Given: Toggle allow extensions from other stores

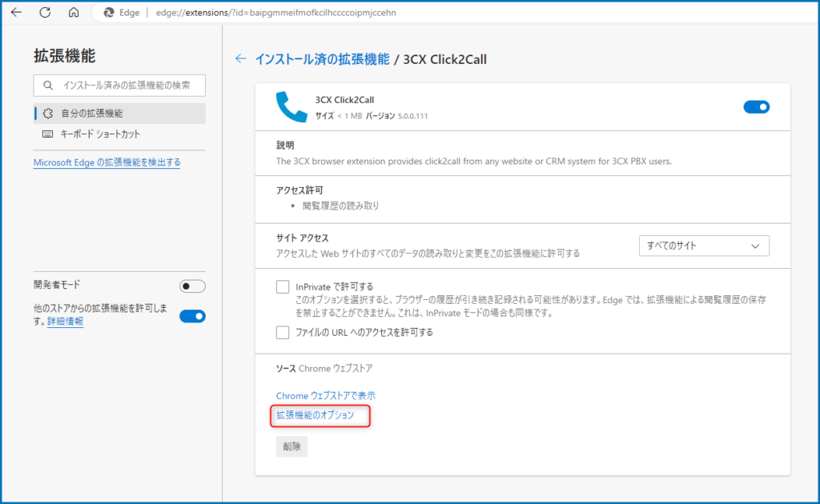Looking at the screenshot, I should coord(192,316).
